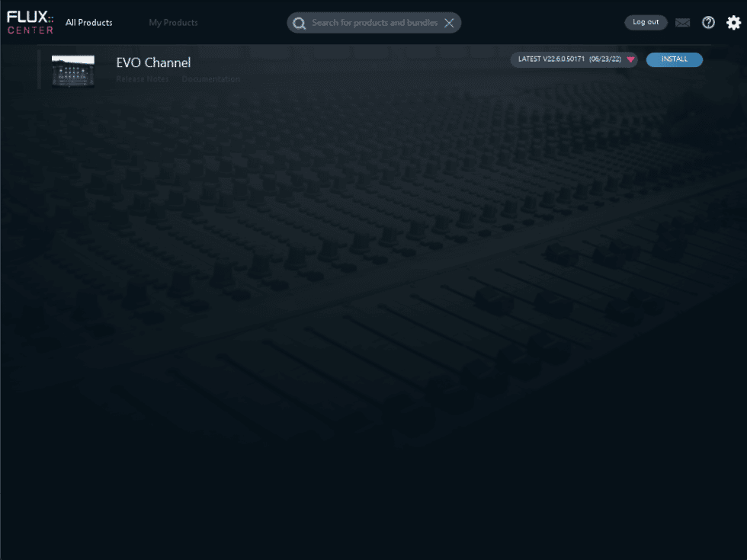Screen dimensions: 747x560
Task: Click the Log out button
Action: (646, 22)
